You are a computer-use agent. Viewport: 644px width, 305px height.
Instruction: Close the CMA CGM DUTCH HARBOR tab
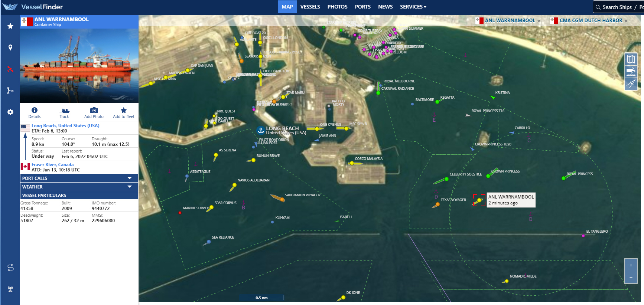(626, 21)
